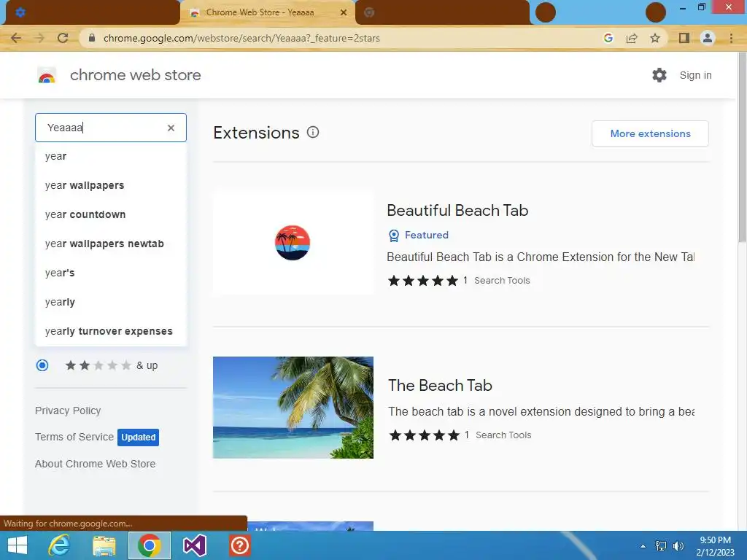Open the web store settings gear
The height and width of the screenshot is (560, 747).
tap(659, 75)
